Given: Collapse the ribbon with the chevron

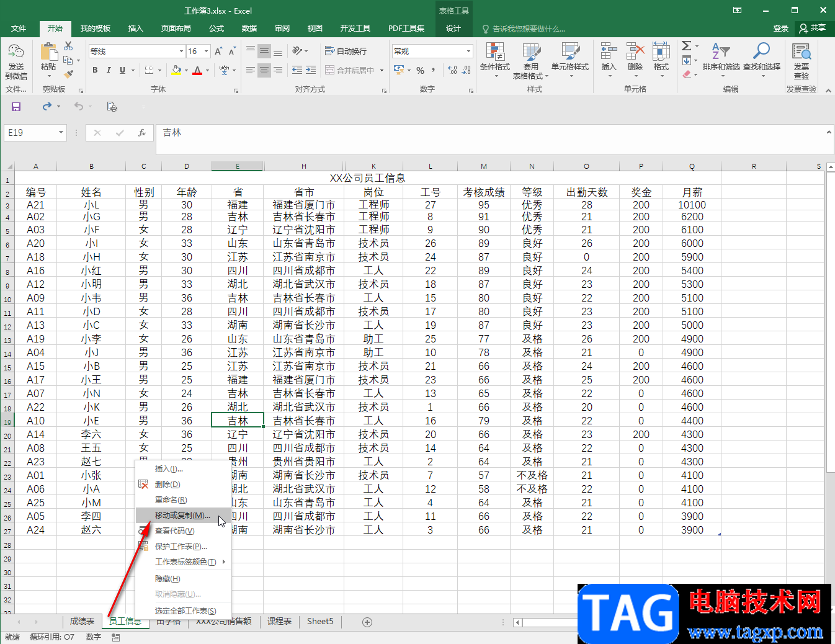Looking at the screenshot, I should (x=828, y=90).
